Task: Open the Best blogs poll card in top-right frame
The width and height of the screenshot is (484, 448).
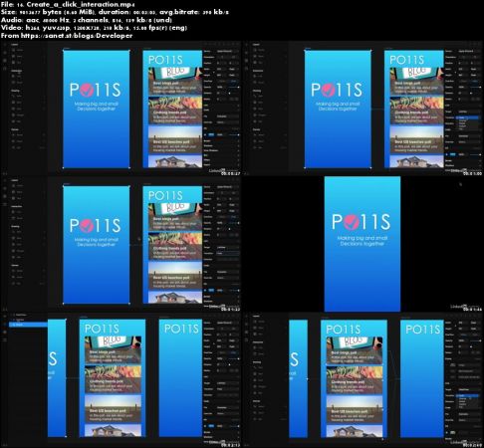Action: click(x=416, y=81)
